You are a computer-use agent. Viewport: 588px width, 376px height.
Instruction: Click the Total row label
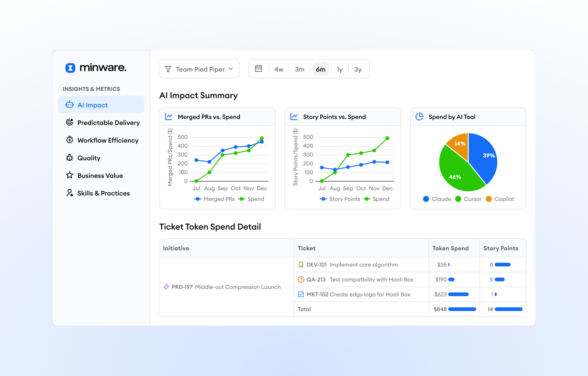pyautogui.click(x=304, y=309)
